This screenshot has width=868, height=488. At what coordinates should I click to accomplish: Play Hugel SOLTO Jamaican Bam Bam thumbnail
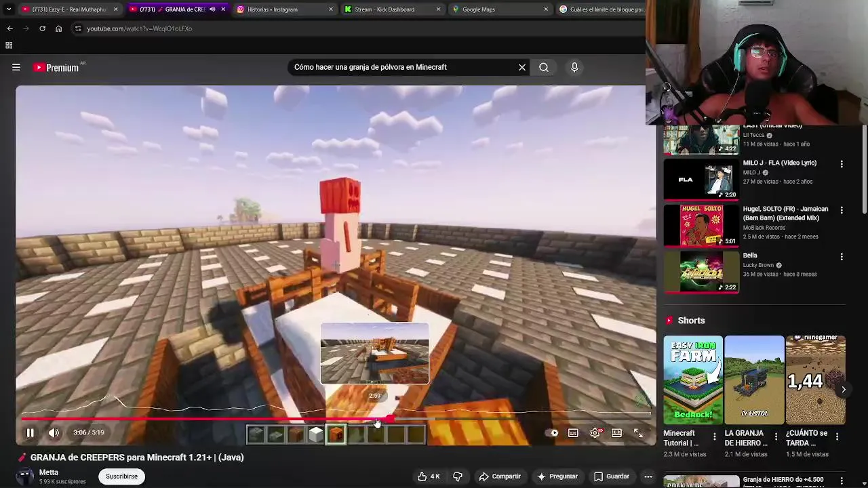(701, 225)
